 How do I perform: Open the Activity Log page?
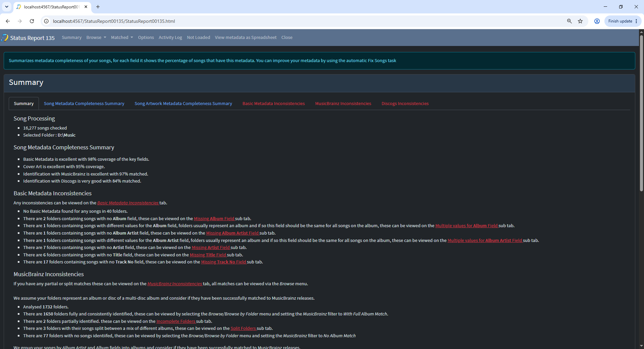170,38
